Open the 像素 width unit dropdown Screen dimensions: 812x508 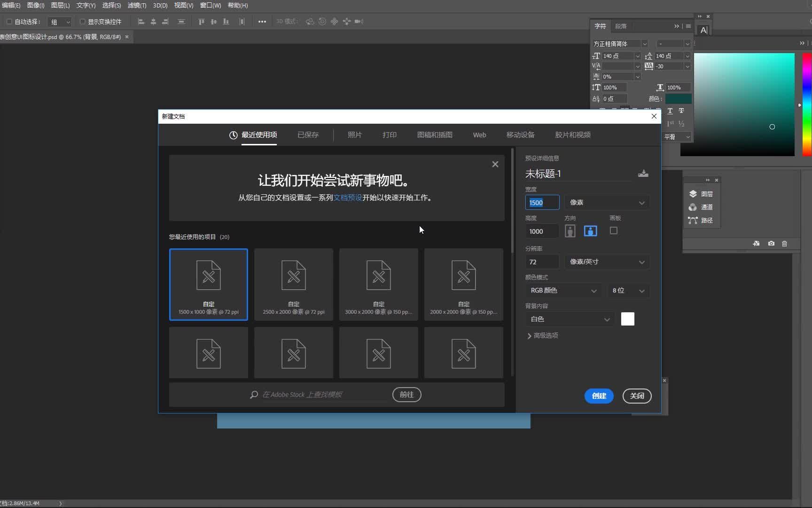(x=607, y=202)
